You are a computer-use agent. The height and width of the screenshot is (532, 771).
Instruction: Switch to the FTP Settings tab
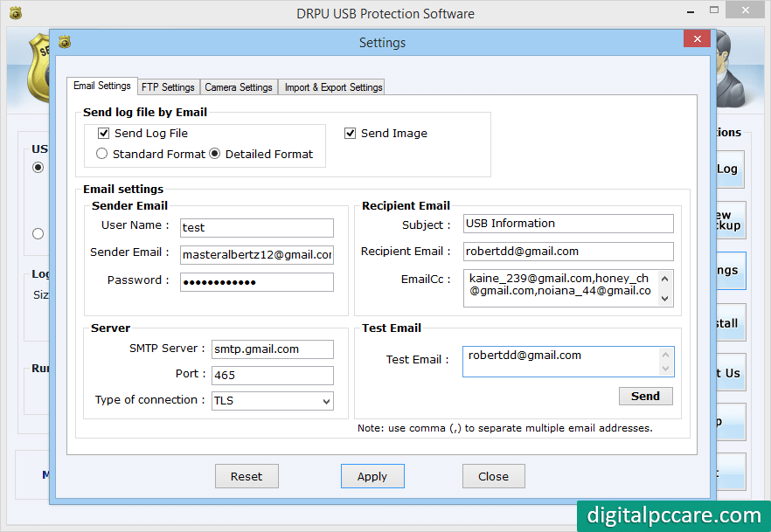coord(168,87)
